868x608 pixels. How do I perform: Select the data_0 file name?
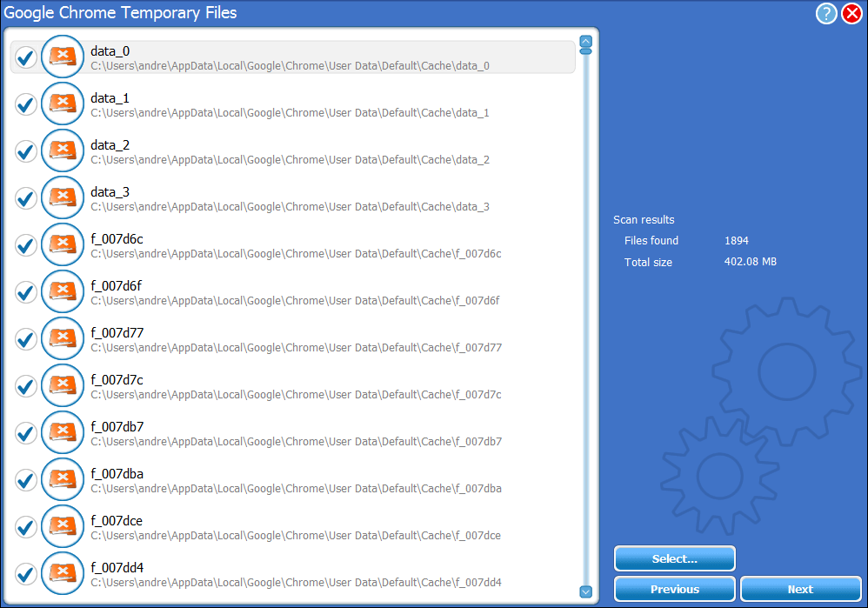110,51
